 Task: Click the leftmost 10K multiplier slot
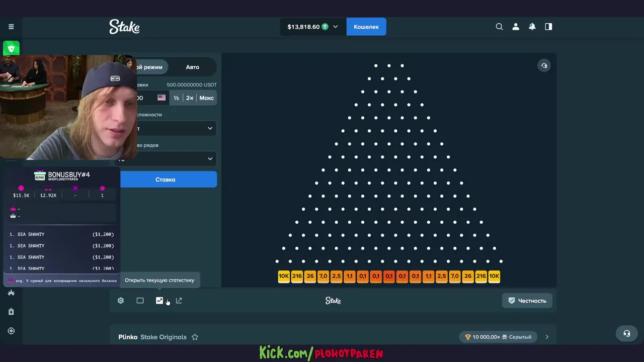click(x=284, y=276)
